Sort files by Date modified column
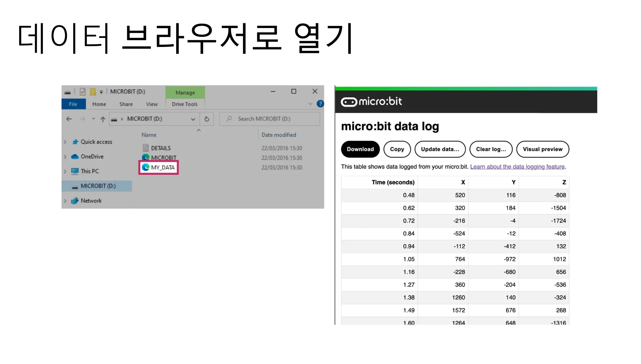 (279, 135)
